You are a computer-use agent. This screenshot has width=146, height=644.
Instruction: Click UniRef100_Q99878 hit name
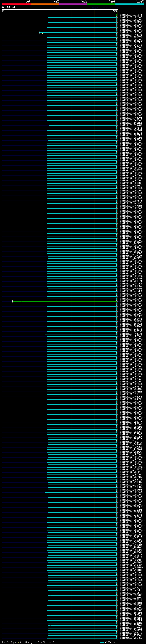click(x=131, y=201)
